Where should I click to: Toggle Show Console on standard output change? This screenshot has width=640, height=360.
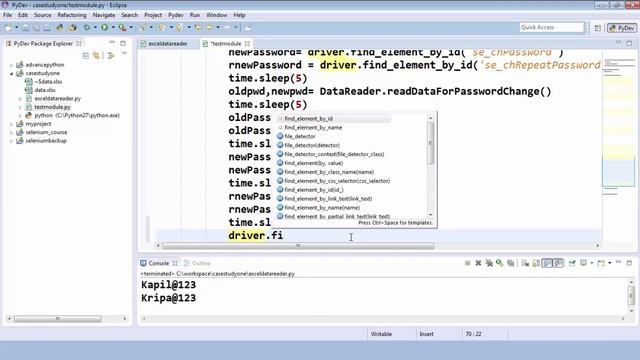547,263
